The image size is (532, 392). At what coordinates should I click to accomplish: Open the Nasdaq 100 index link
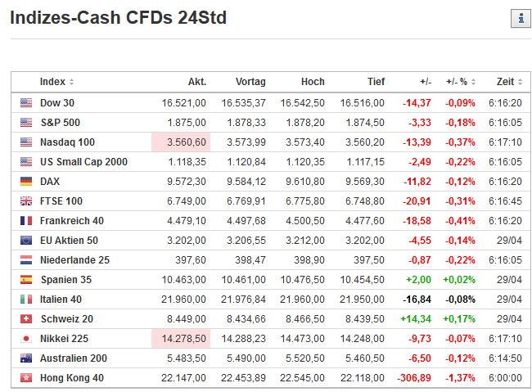(x=67, y=142)
